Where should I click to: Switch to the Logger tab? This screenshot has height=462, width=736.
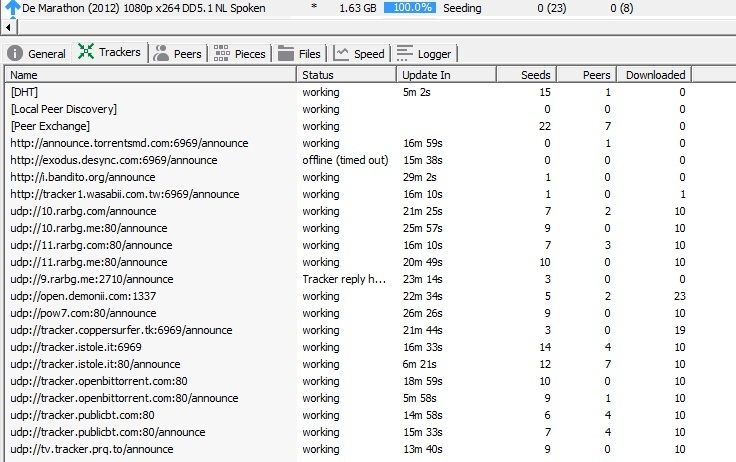click(x=424, y=54)
